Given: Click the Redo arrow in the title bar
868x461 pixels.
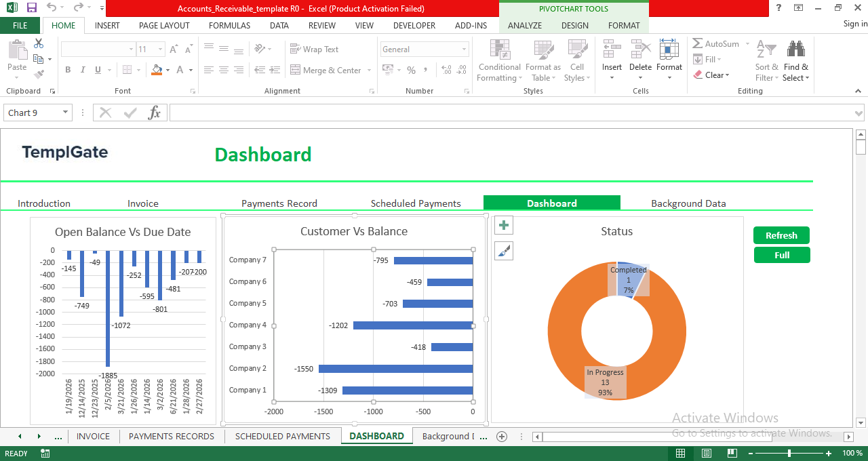Looking at the screenshot, I should point(78,8).
